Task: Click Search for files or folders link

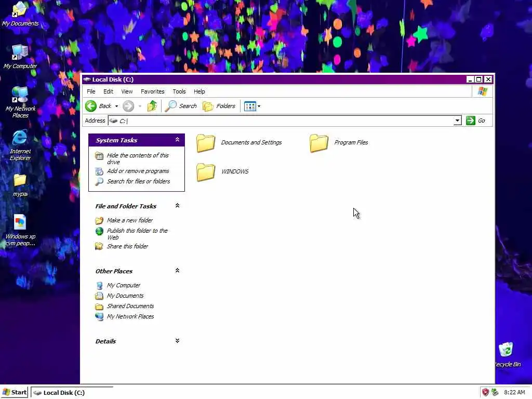Action: 138,181
